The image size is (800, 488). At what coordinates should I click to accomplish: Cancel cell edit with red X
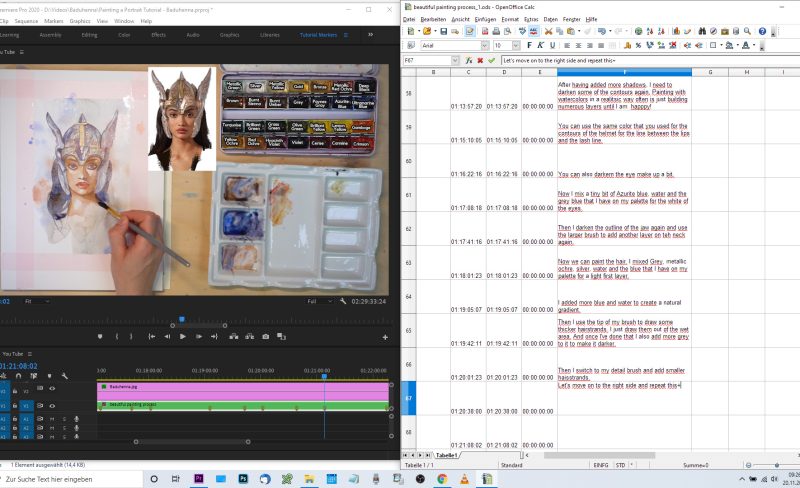(x=480, y=60)
